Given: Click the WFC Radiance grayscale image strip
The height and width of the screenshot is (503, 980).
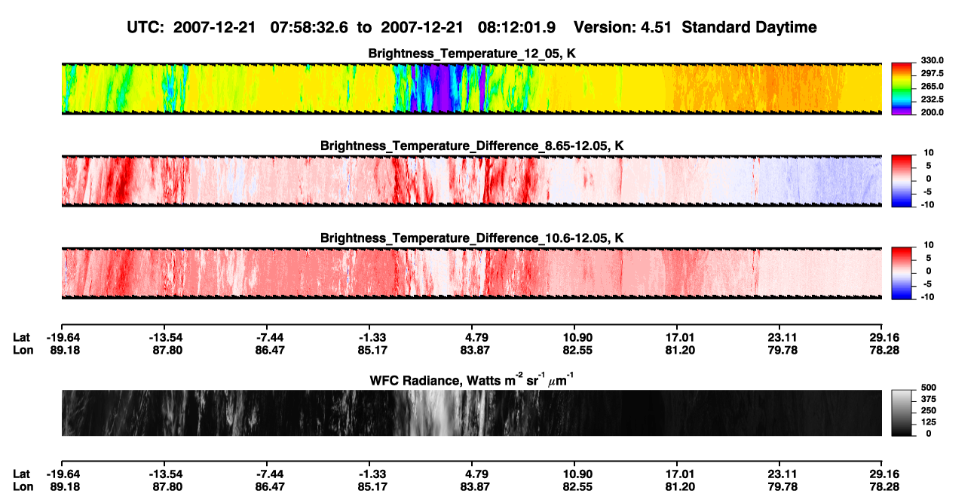Looking at the screenshot, I should pyautogui.click(x=471, y=413).
